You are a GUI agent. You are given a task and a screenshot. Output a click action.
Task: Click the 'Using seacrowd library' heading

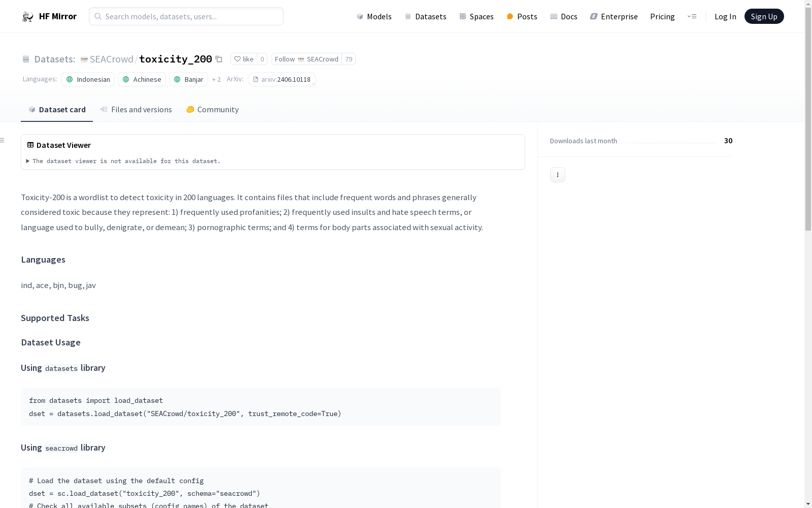click(x=63, y=448)
